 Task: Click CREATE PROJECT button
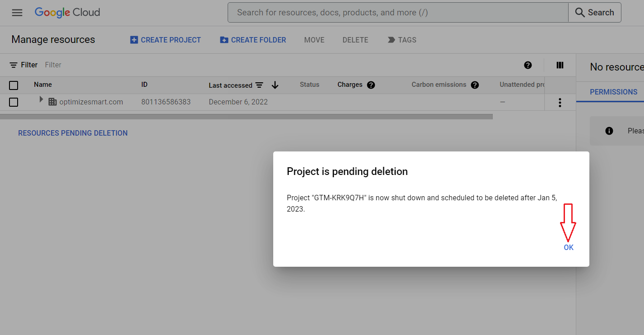click(165, 40)
